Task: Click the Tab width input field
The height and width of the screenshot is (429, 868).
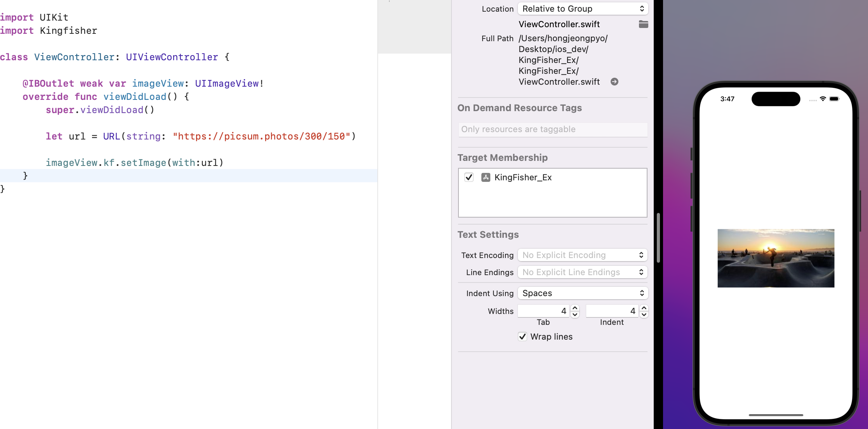Action: coord(543,311)
